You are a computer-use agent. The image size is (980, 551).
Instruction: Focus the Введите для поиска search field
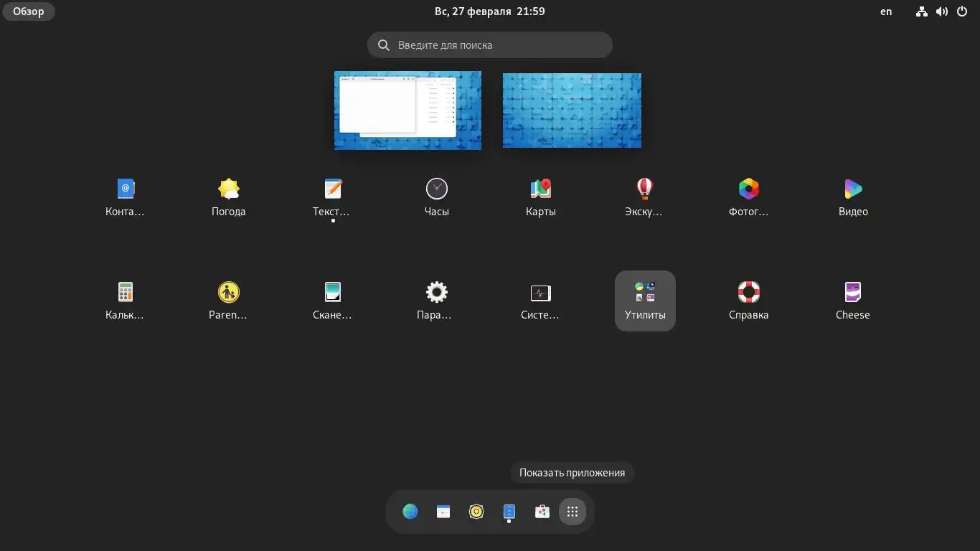point(490,44)
